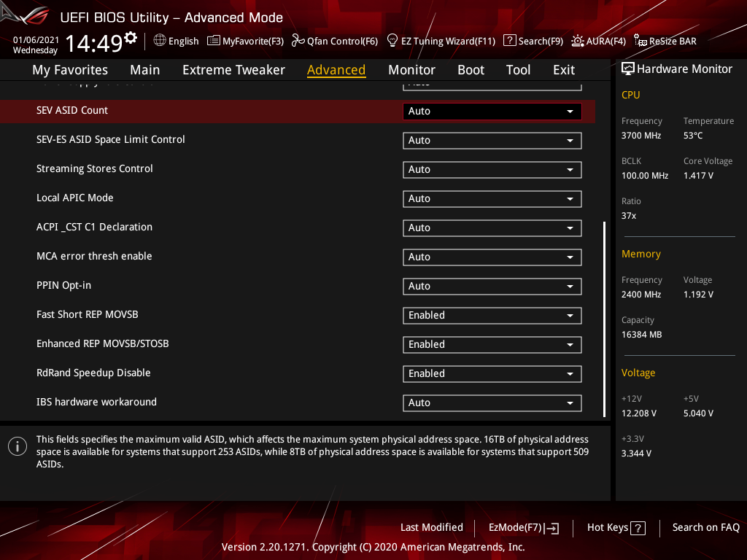Click English language label
Image resolution: width=747 pixels, height=560 pixels.
point(183,41)
